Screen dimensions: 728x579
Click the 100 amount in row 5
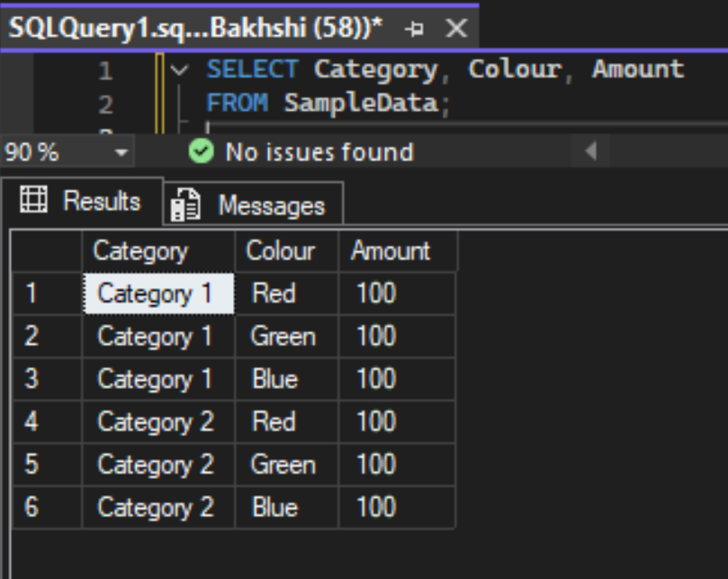[x=397, y=465]
